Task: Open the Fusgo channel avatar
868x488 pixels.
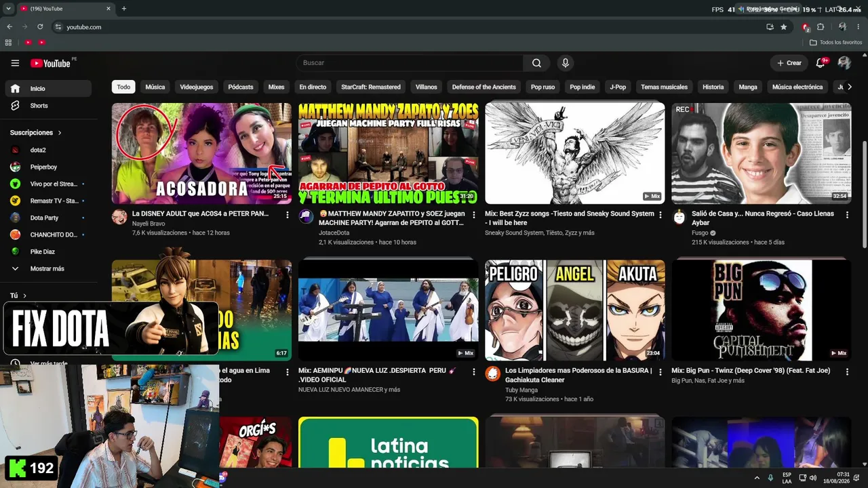Action: 679,217
